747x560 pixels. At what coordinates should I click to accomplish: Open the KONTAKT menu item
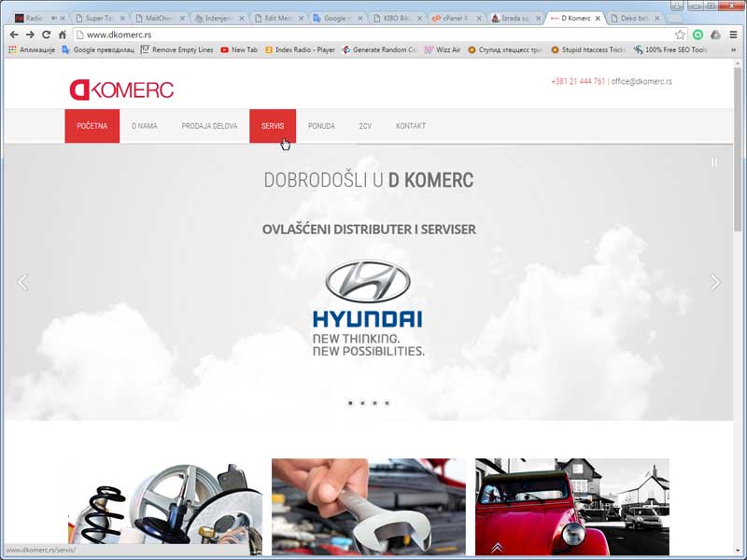(x=411, y=126)
